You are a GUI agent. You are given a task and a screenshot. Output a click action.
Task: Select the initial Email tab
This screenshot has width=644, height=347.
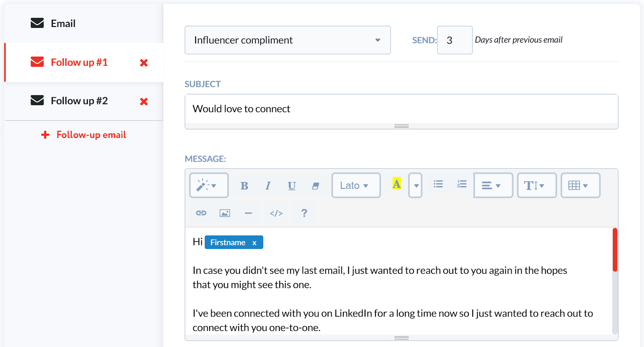pos(63,24)
